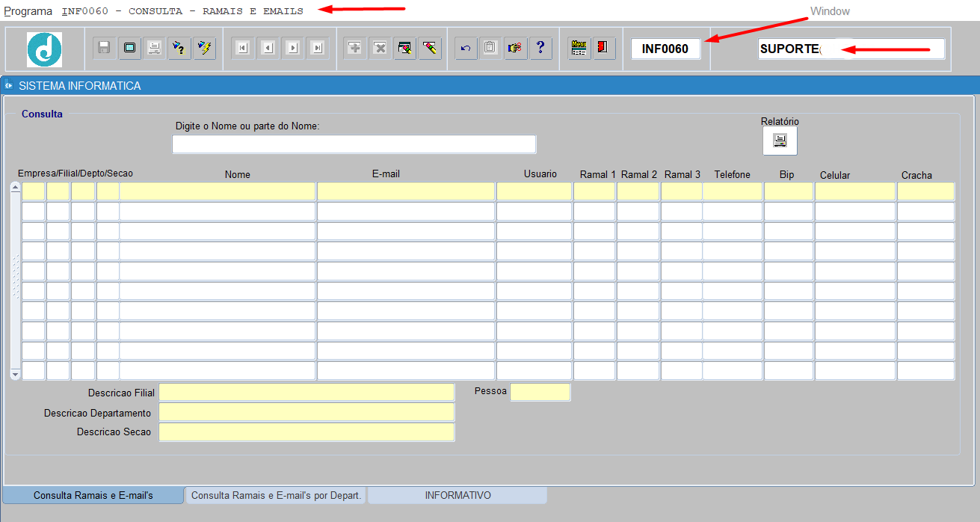Viewport: 980px width, 522px height.
Task: Click the undo arrow toolbar icon
Action: coord(466,48)
